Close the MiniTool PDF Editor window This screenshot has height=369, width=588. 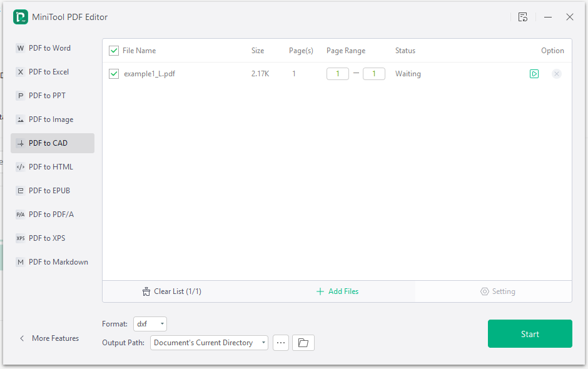(x=570, y=17)
